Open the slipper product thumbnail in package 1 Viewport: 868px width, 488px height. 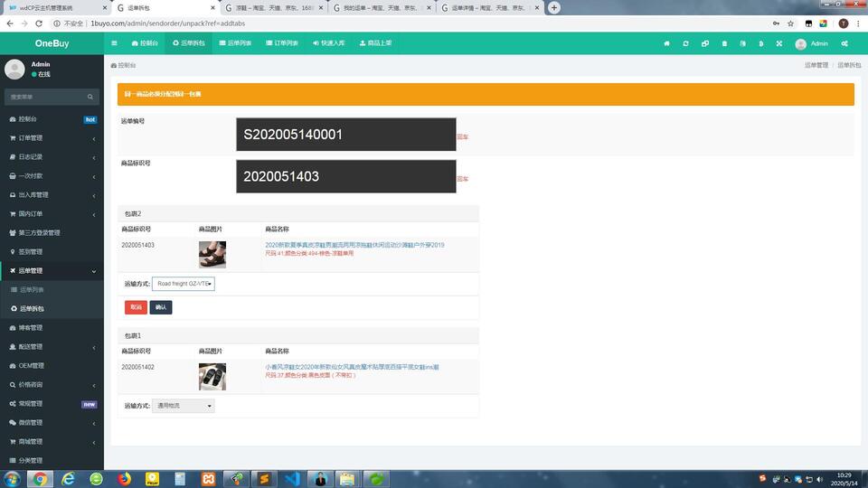[212, 377]
